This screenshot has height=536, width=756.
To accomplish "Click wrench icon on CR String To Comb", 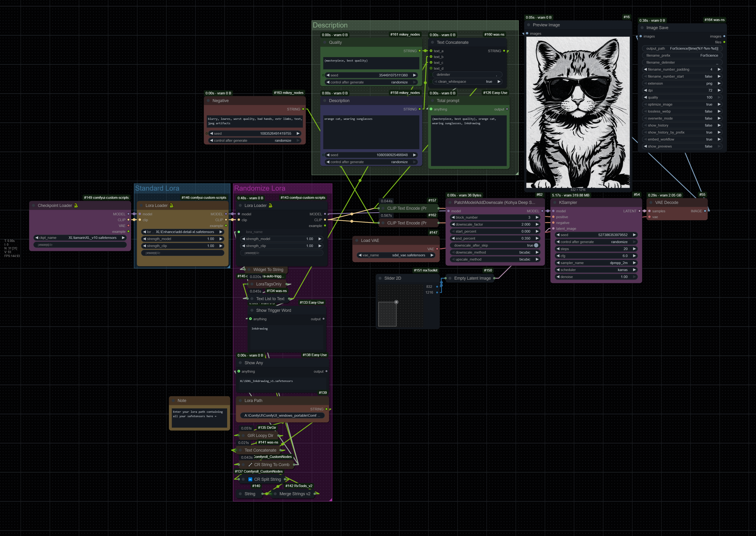I will point(250,464).
